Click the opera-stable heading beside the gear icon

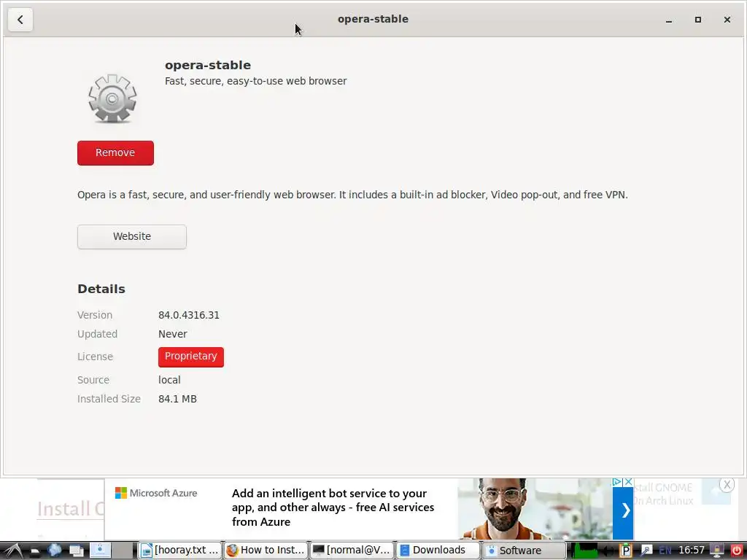pos(208,65)
